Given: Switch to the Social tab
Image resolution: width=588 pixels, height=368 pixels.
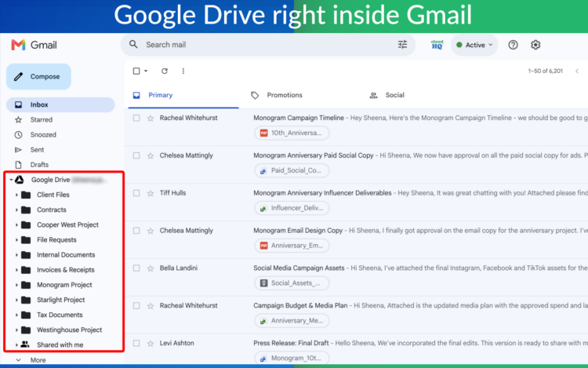Looking at the screenshot, I should [x=387, y=95].
